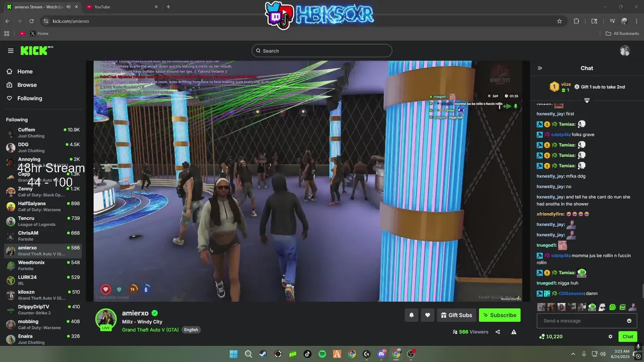
Task: Open Cuffem's channel in Following list
Action: [x=43, y=133]
